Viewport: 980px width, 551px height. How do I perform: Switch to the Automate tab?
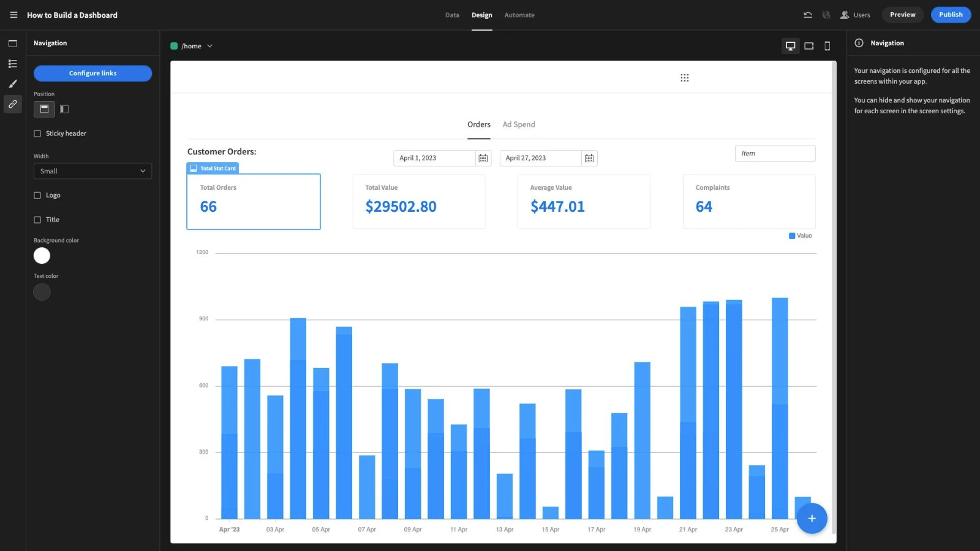point(519,15)
